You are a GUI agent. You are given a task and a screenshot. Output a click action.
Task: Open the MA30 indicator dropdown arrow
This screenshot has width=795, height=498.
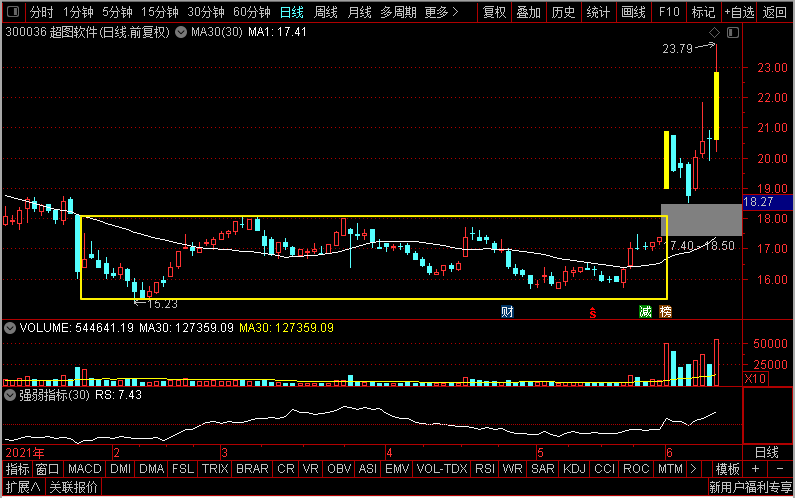(x=180, y=33)
